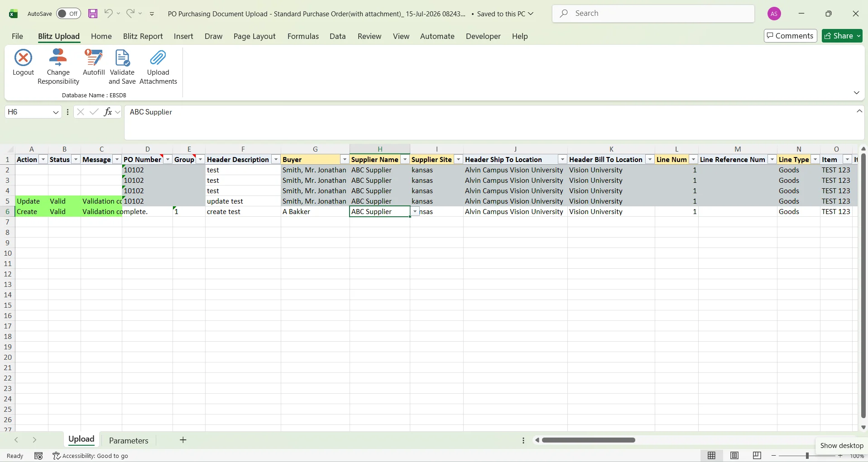Click the zoom out minus icon
The height and width of the screenshot is (462, 868).
(774, 456)
